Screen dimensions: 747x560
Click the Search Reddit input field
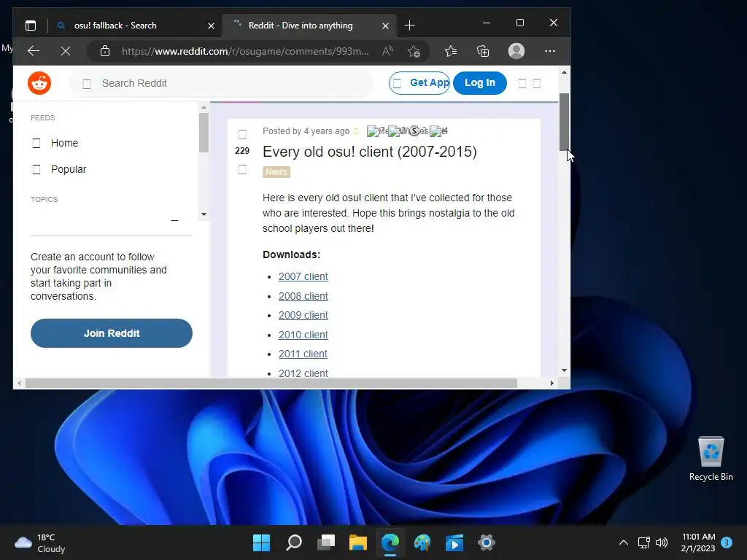tap(222, 83)
